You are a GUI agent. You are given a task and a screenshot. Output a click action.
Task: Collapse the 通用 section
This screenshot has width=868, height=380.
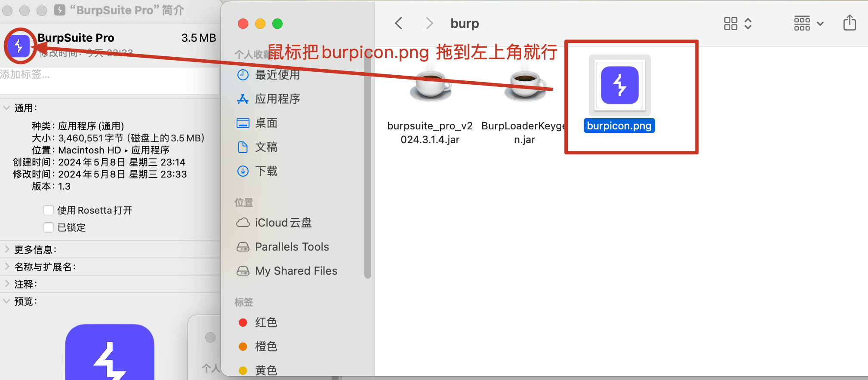coord(6,108)
